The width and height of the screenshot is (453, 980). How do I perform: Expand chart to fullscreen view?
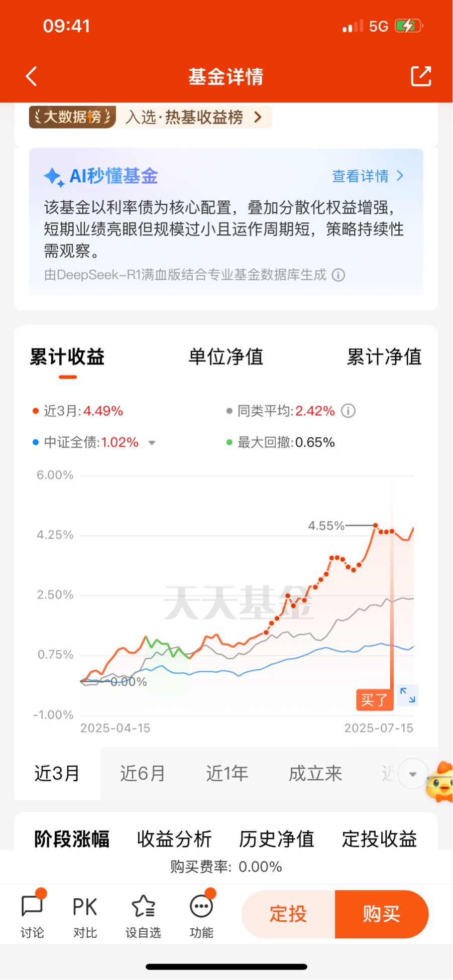[407, 695]
